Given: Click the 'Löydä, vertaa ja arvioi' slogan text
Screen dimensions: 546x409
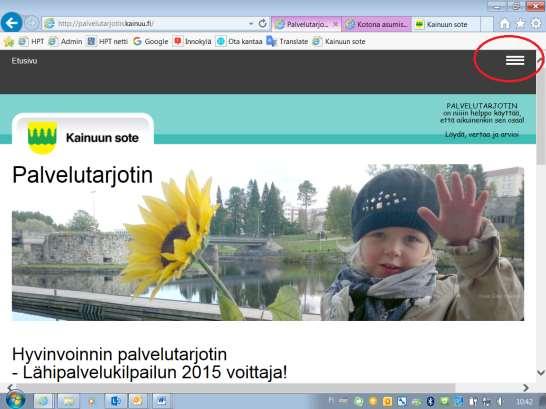Looking at the screenshot, I should (482, 134).
